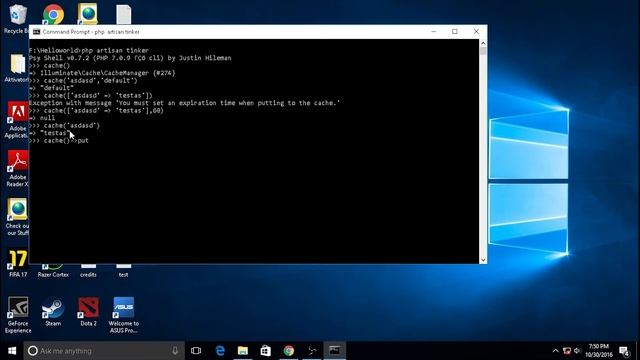Select the credits file on the desktop
The height and width of the screenshot is (360, 640).
click(88, 271)
